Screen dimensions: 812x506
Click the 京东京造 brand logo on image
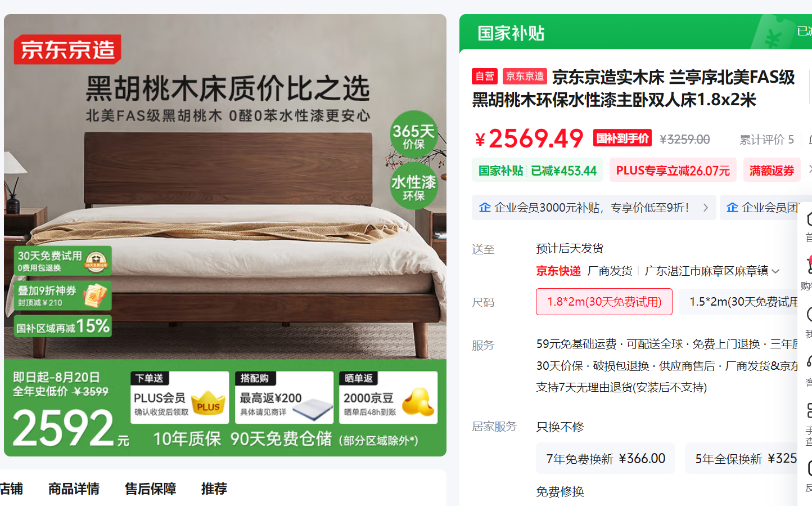coord(67,50)
